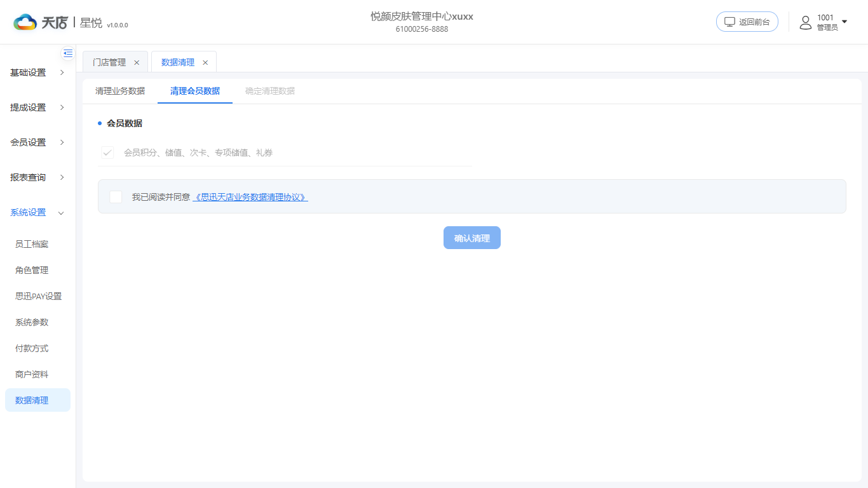This screenshot has height=488, width=868.
Task: Click the 会员数据 section heading
Action: tap(125, 123)
